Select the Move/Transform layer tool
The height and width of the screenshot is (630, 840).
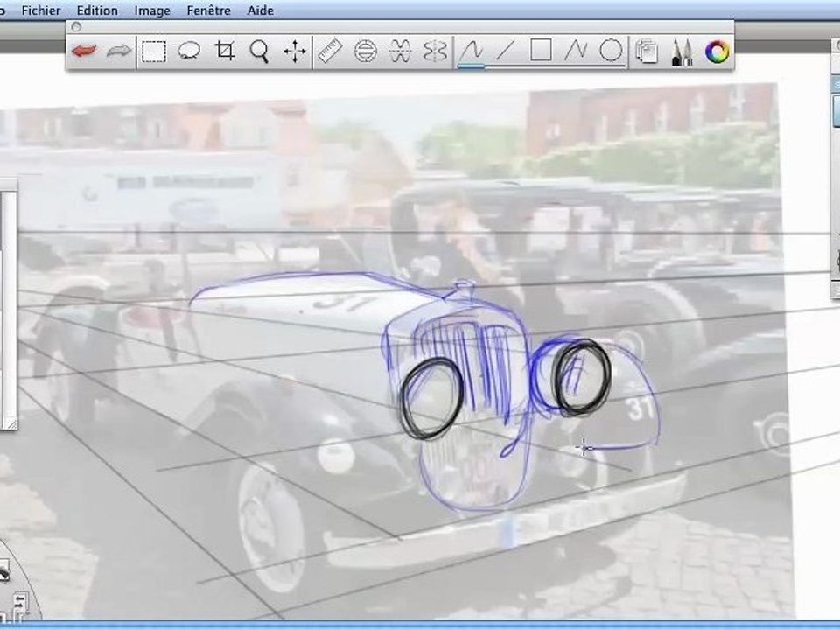tap(295, 52)
